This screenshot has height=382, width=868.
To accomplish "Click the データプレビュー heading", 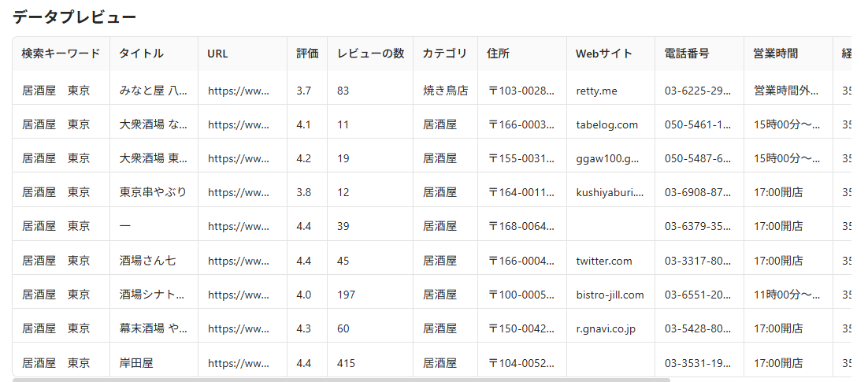I will (x=74, y=17).
